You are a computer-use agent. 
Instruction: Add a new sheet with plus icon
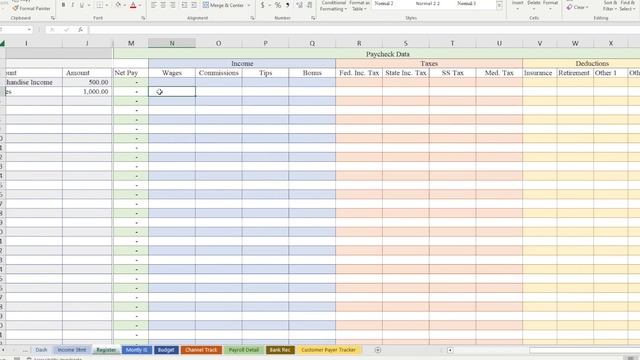click(378, 350)
